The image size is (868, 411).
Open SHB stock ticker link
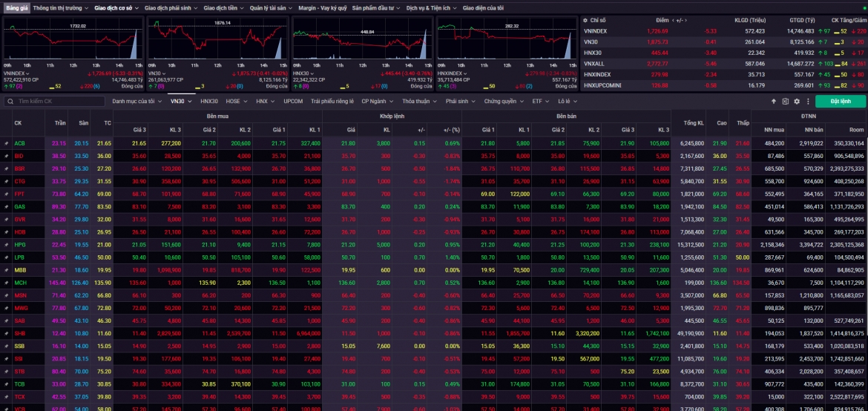19,333
